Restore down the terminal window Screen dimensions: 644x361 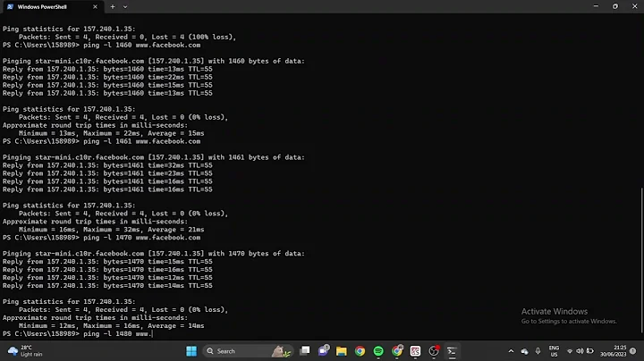pyautogui.click(x=614, y=6)
